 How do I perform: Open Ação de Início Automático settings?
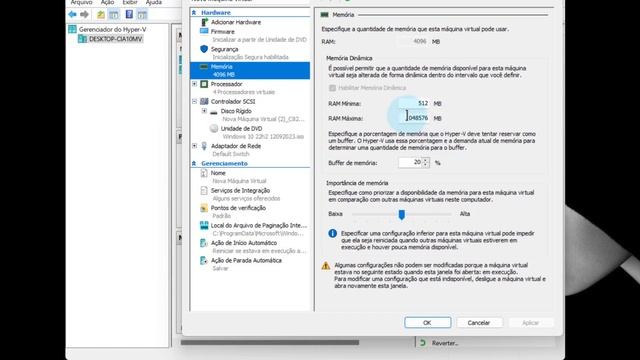244,243
